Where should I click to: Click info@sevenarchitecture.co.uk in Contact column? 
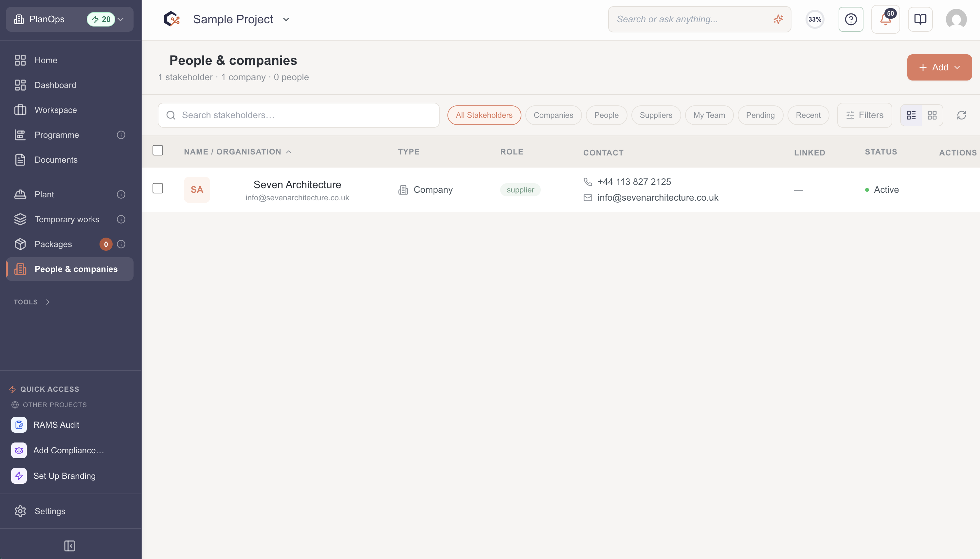click(658, 197)
